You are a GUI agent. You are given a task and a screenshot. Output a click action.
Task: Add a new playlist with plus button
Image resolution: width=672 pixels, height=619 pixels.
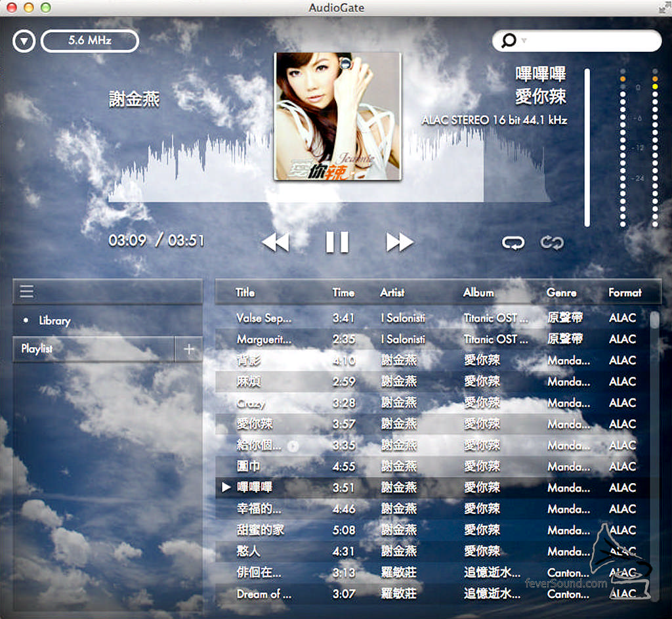click(x=189, y=349)
